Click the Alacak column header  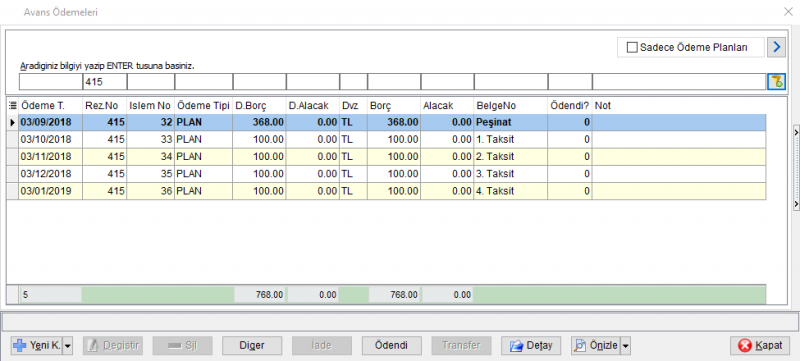click(447, 106)
